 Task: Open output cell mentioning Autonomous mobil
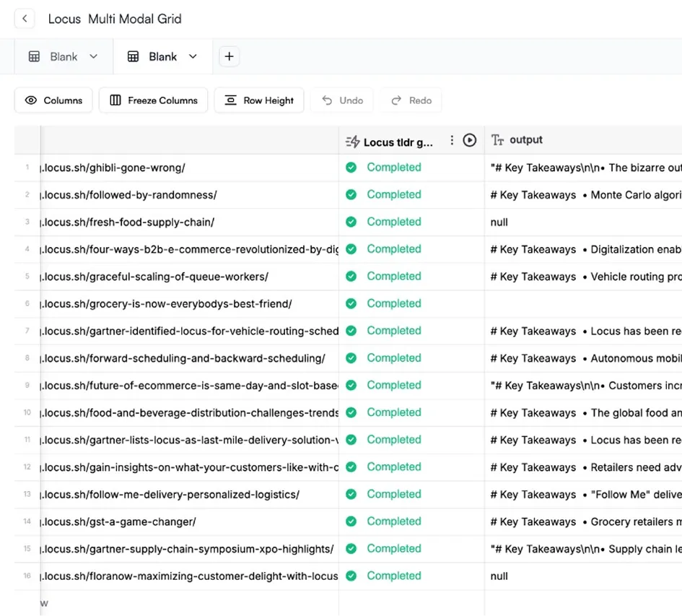point(583,358)
